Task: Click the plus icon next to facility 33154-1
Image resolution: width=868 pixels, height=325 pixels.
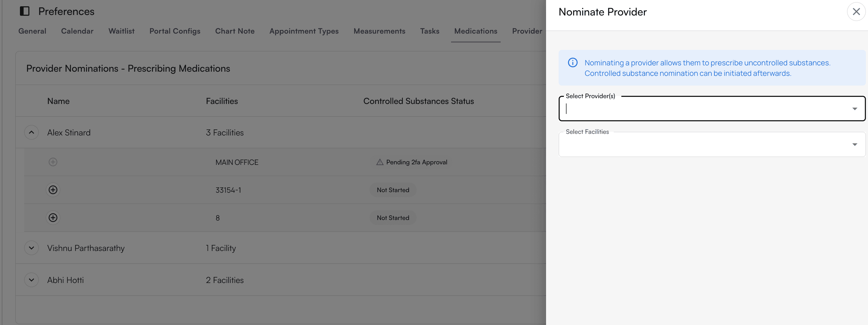Action: 53,190
